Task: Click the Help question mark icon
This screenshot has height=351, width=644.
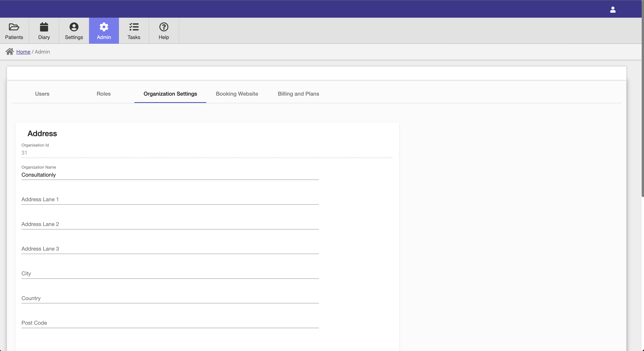Action: (163, 27)
